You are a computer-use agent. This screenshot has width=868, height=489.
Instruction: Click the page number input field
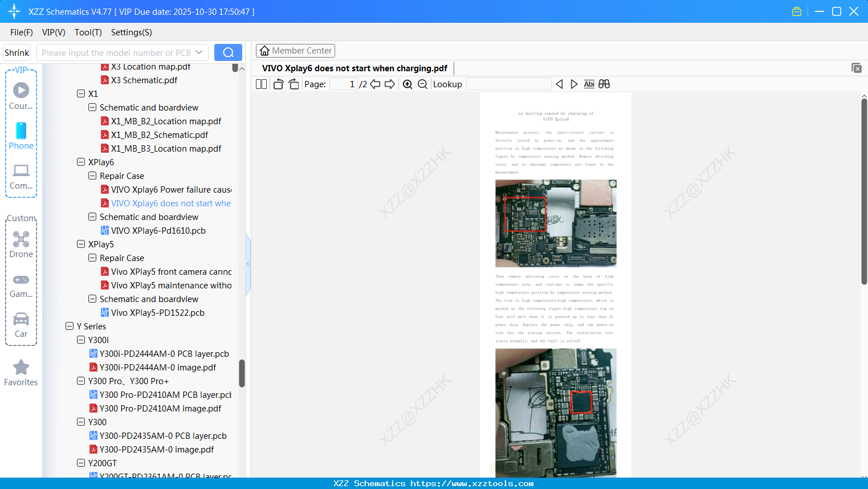pos(344,84)
